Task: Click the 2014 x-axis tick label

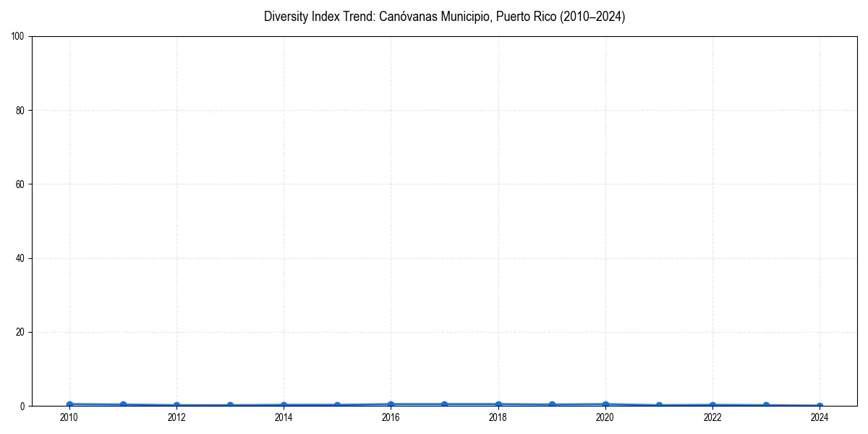Action: point(284,417)
